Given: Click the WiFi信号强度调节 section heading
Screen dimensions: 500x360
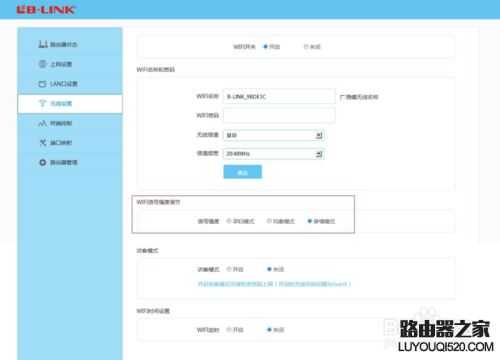Looking at the screenshot, I should click(x=158, y=202).
